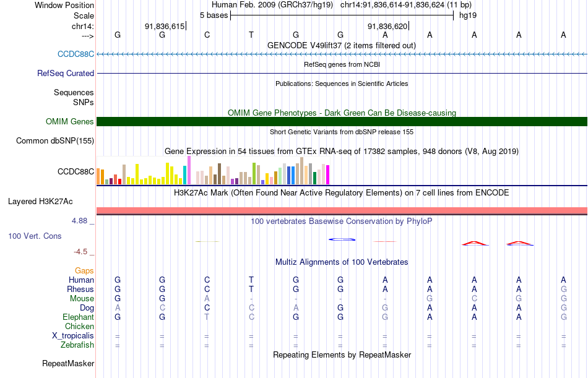The height and width of the screenshot is (378, 588).
Task: Click base T in the Elephant row
Action: pos(207,317)
